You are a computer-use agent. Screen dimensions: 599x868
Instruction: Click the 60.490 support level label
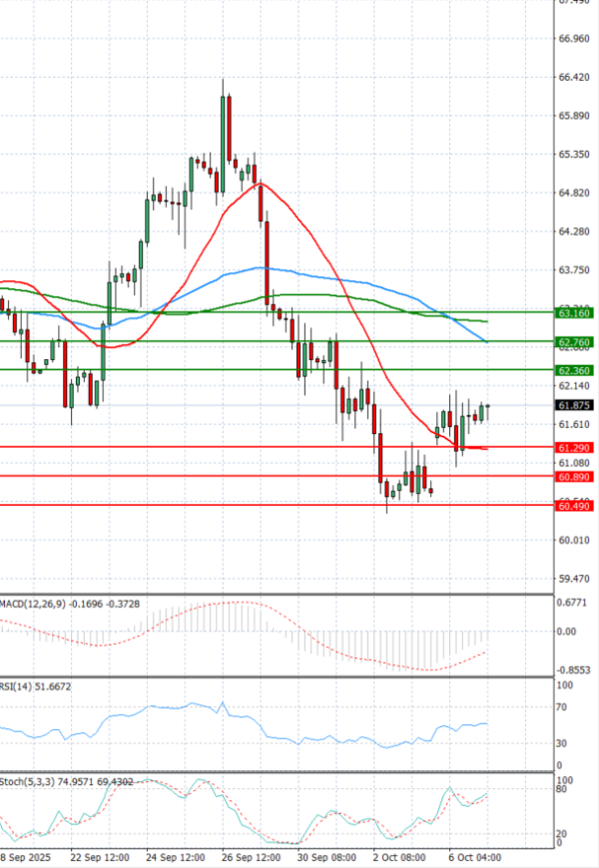(573, 507)
